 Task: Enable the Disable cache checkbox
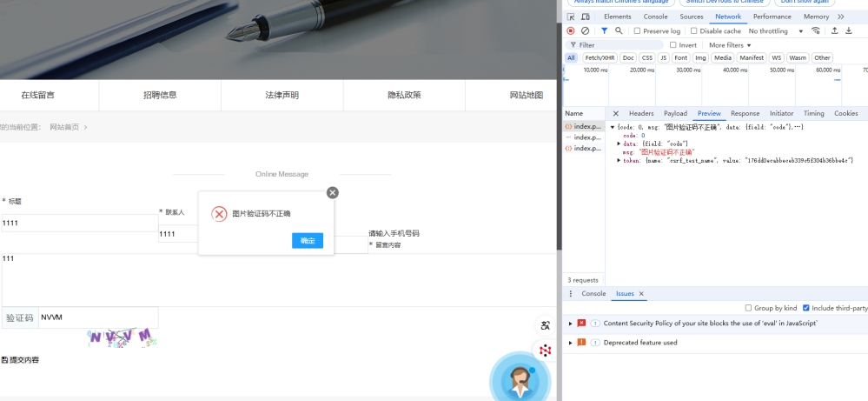click(693, 31)
